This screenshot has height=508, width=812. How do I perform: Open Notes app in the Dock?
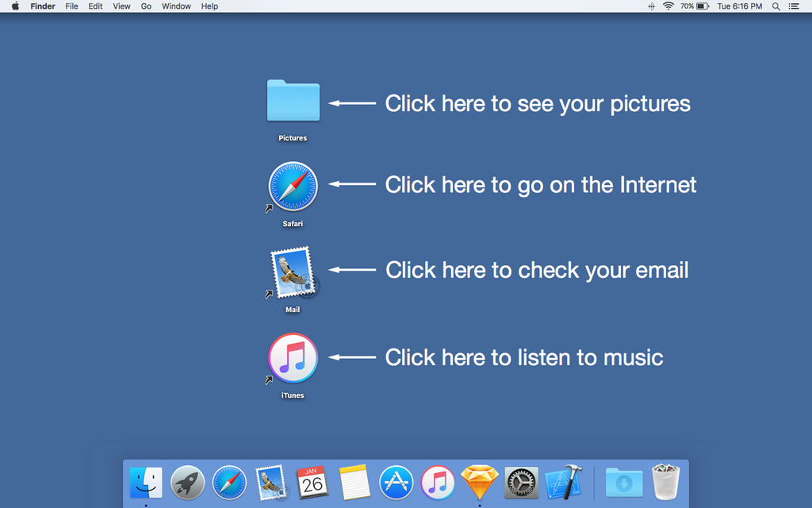coord(354,483)
